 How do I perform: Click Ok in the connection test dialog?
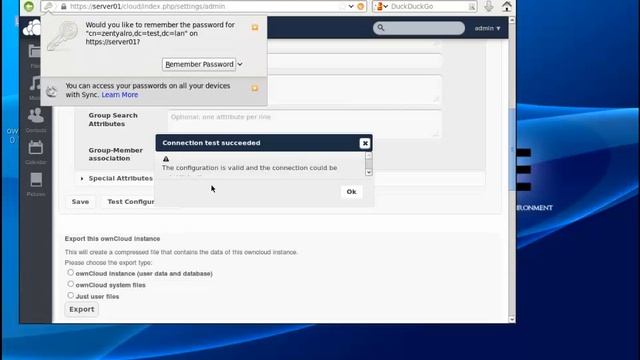tap(351, 191)
